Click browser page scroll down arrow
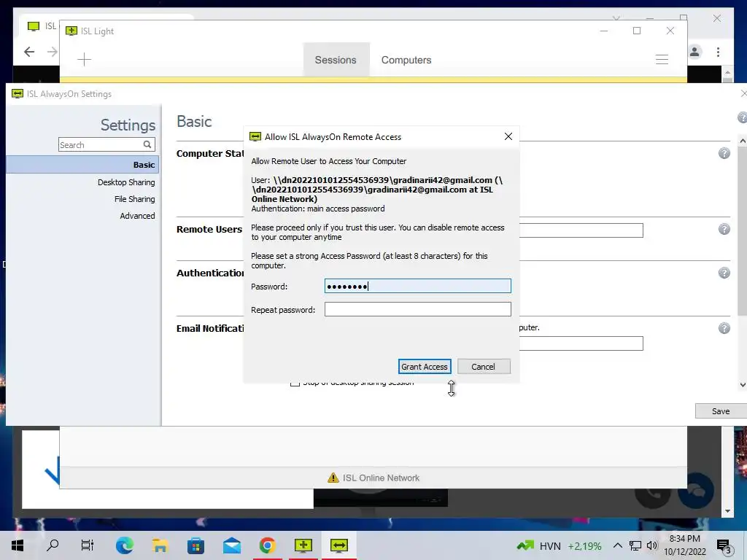 tap(727, 511)
